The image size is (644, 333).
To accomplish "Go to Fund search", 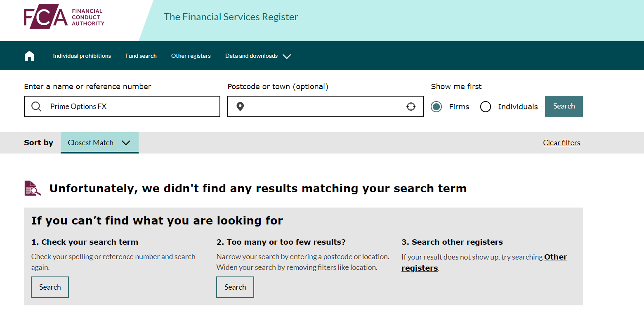I will pos(141,56).
